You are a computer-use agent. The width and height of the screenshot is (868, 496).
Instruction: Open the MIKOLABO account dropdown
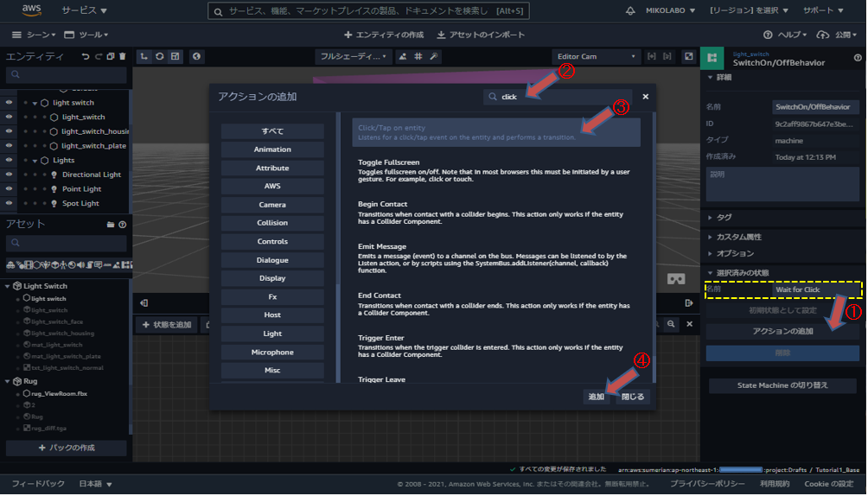coord(670,10)
